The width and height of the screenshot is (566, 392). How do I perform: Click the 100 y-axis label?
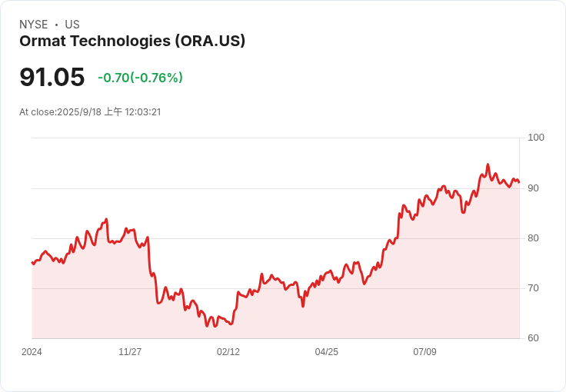tap(536, 138)
